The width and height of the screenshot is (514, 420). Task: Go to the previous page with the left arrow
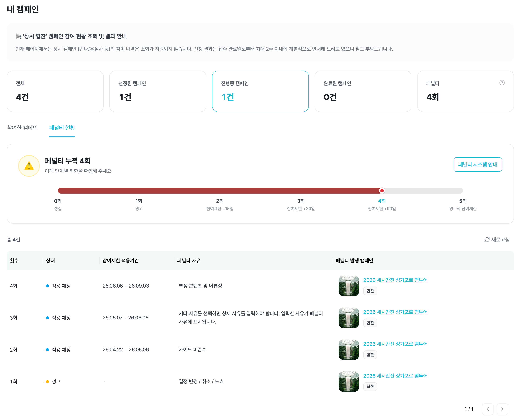[x=488, y=409]
